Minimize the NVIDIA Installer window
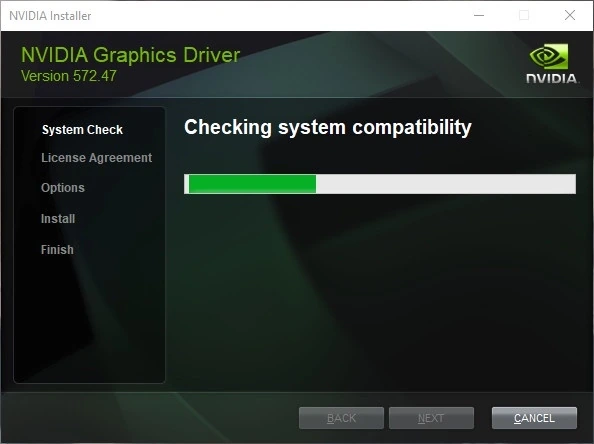This screenshot has height=444, width=594. [x=479, y=16]
